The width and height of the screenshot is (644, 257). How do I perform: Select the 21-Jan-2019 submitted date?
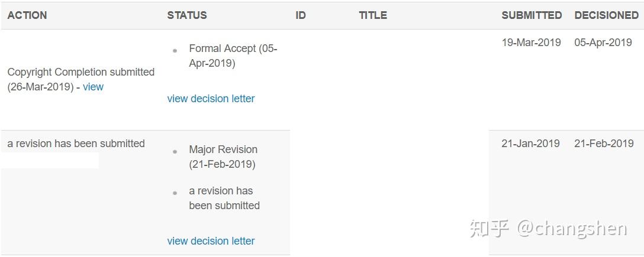tap(530, 144)
